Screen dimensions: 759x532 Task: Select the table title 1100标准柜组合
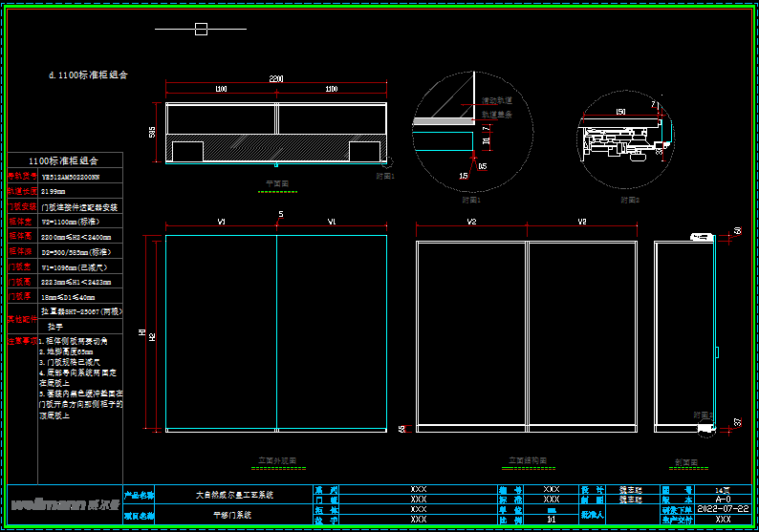pyautogui.click(x=63, y=160)
